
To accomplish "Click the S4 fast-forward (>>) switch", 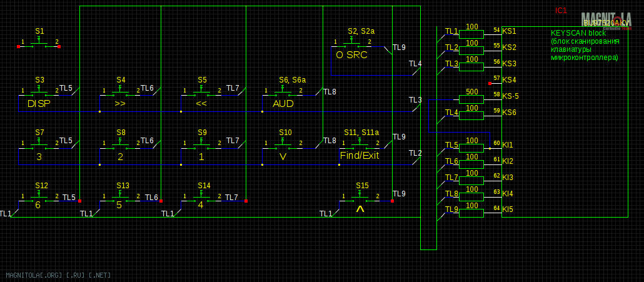I will pyautogui.click(x=120, y=94).
